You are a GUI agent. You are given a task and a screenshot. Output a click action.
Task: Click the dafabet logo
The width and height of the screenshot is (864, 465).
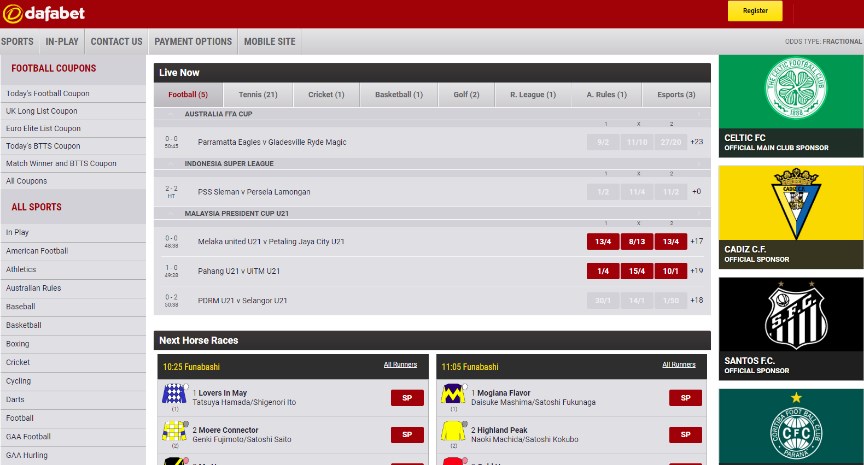tap(44, 13)
